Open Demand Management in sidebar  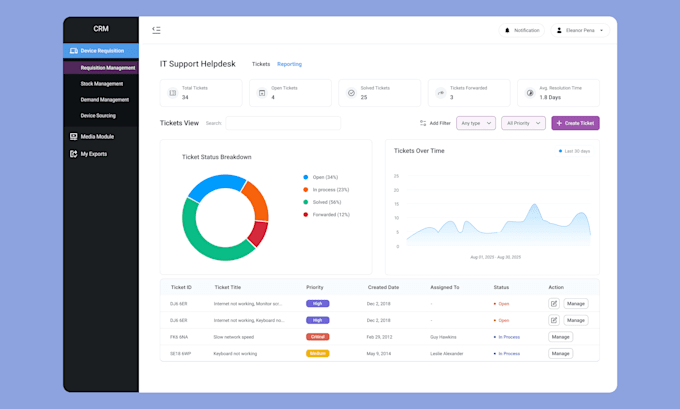[105, 100]
